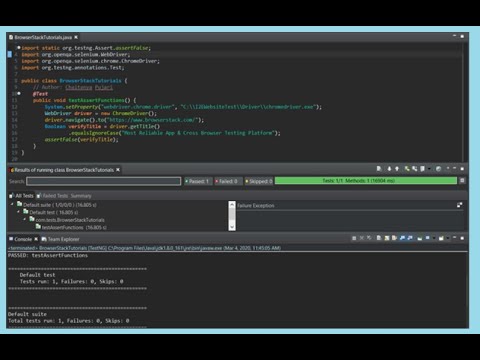Open the Open Console dropdown arrow
The height and width of the screenshot is (360, 480).
coord(448,238)
